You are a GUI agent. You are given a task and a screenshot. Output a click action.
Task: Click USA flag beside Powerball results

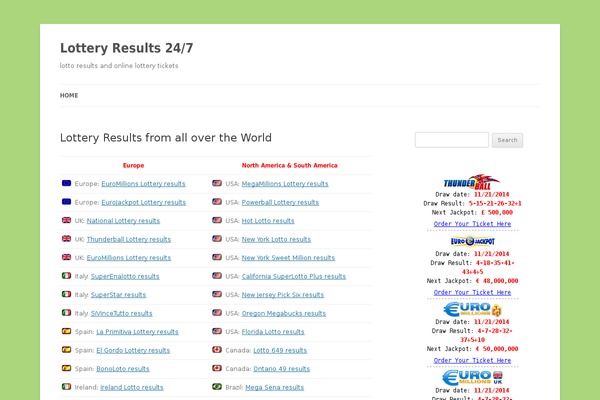[x=217, y=201]
